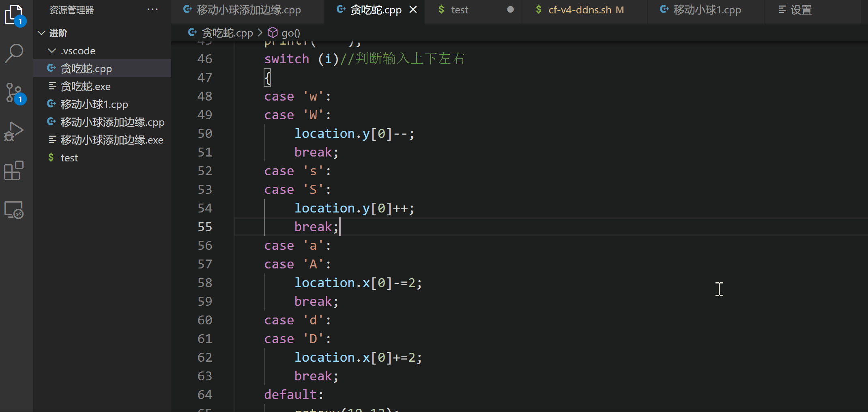Switch to the 移动小球添加边缘.cpp tab
Viewport: 868px width, 412px height.
click(248, 10)
